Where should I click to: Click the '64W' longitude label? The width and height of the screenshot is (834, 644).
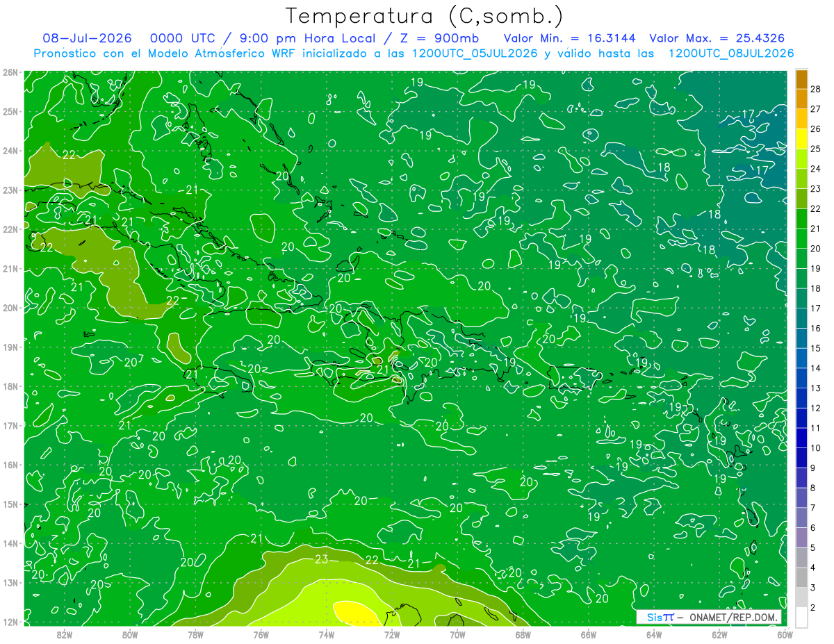click(x=654, y=634)
